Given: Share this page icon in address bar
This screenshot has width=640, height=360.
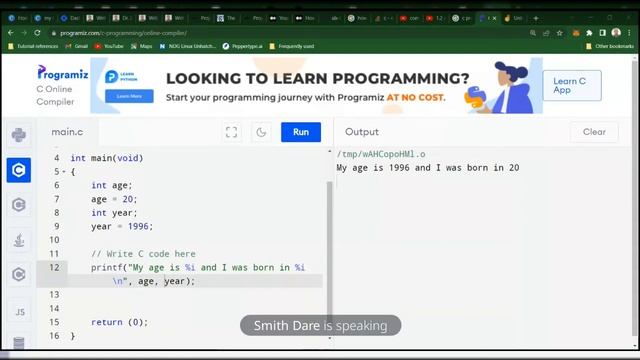Looking at the screenshot, I should (x=546, y=33).
